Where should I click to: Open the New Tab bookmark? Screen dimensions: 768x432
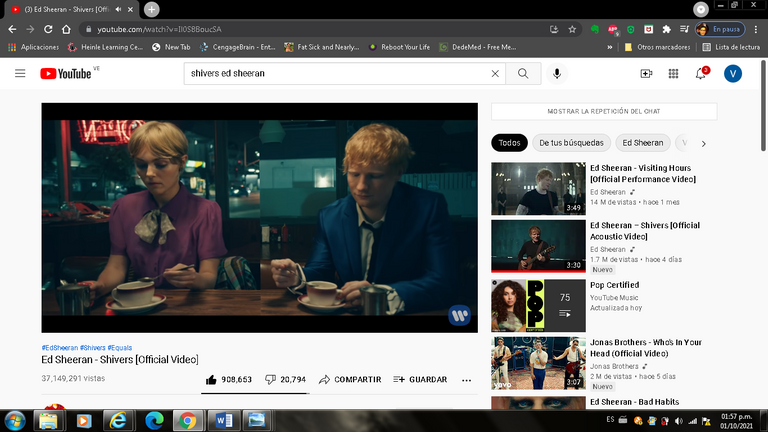[x=171, y=48]
